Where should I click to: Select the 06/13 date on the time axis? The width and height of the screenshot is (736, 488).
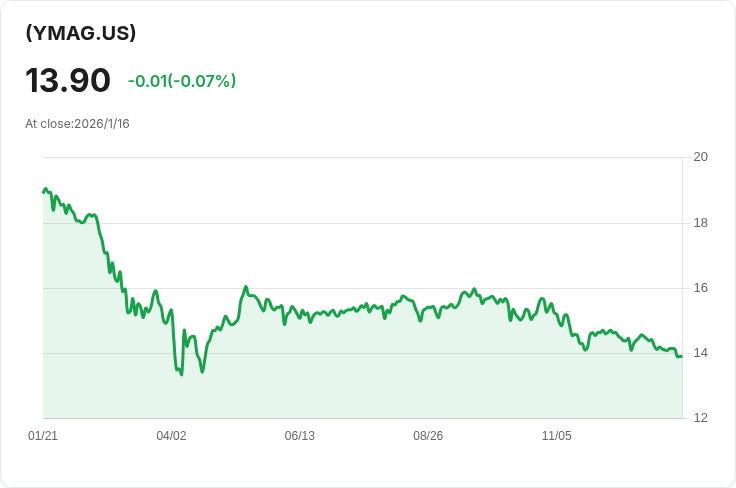pyautogui.click(x=299, y=436)
